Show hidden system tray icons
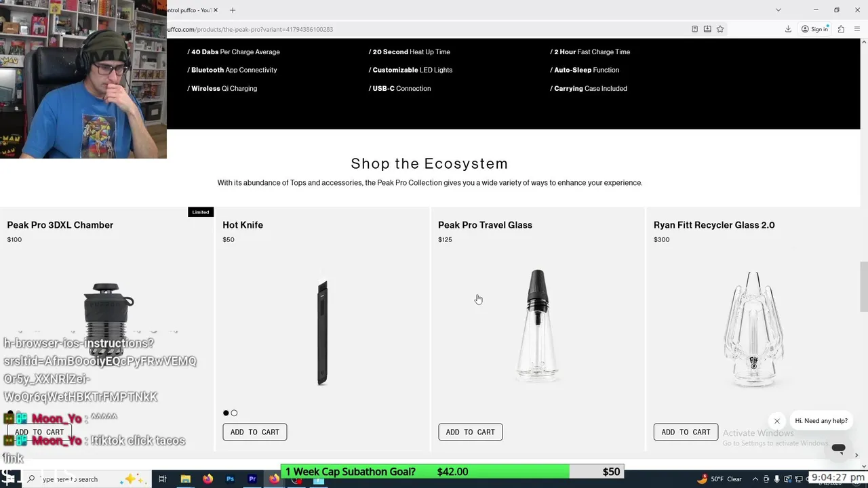Viewport: 868px width, 488px height. (x=755, y=479)
